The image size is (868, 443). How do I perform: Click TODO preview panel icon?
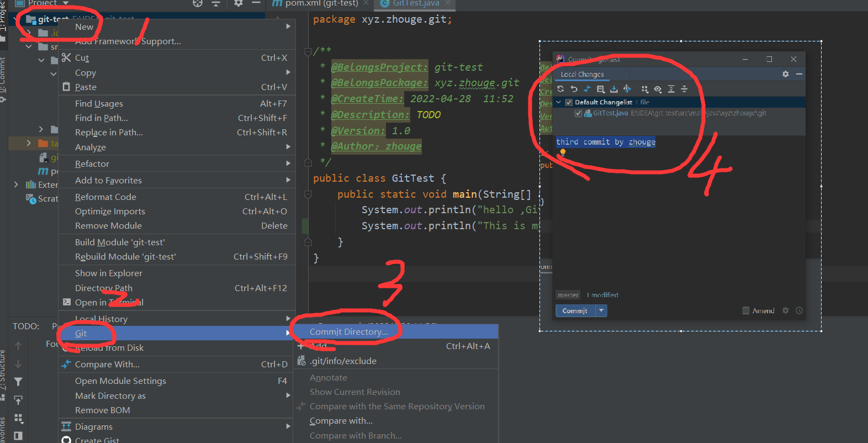18,436
